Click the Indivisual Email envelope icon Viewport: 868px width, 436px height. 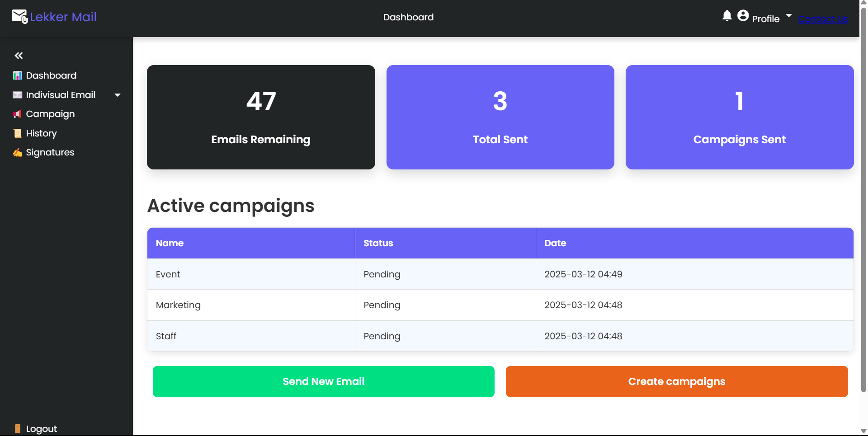[16, 95]
